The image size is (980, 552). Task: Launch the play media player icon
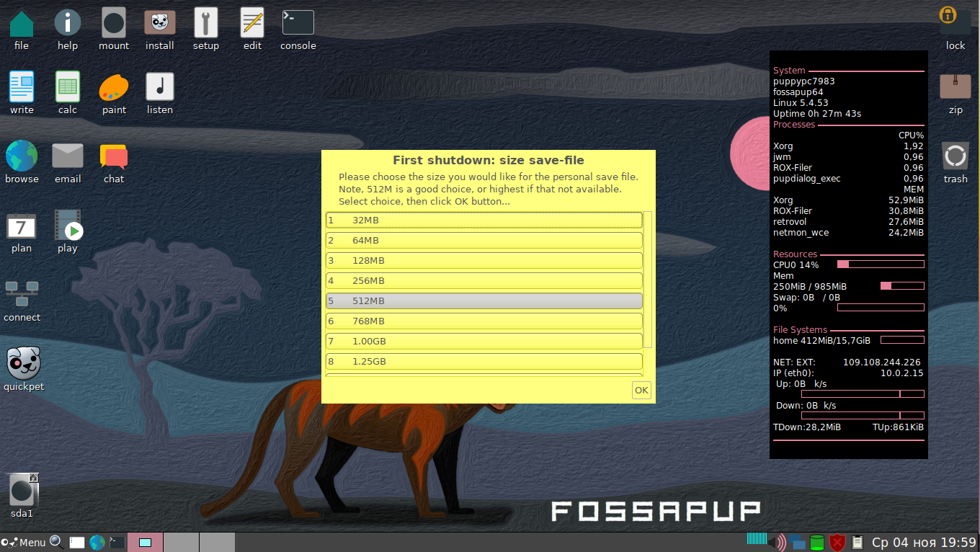pyautogui.click(x=68, y=225)
